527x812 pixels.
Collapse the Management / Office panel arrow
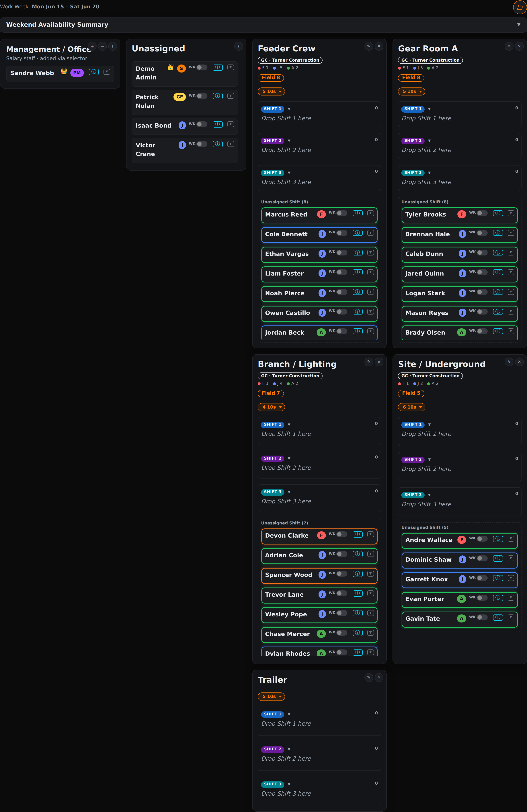[x=113, y=46]
